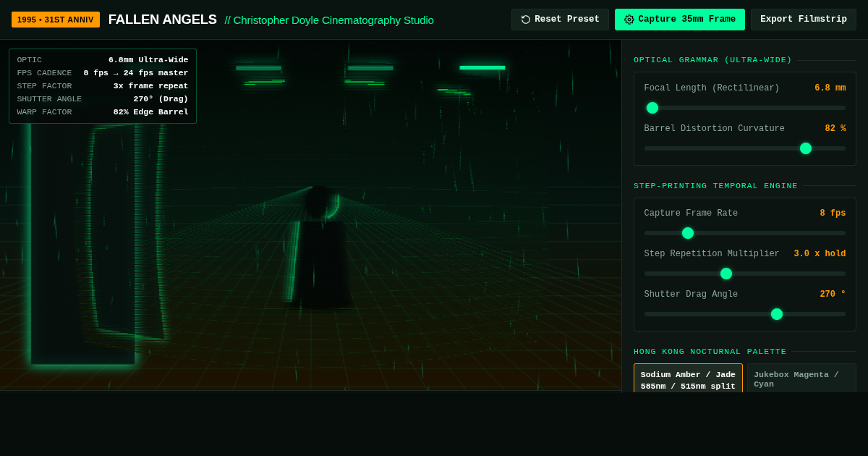Image resolution: width=868 pixels, height=456 pixels.
Task: Adjust the Focal Length (Rectilinear) slider
Action: (x=745, y=108)
